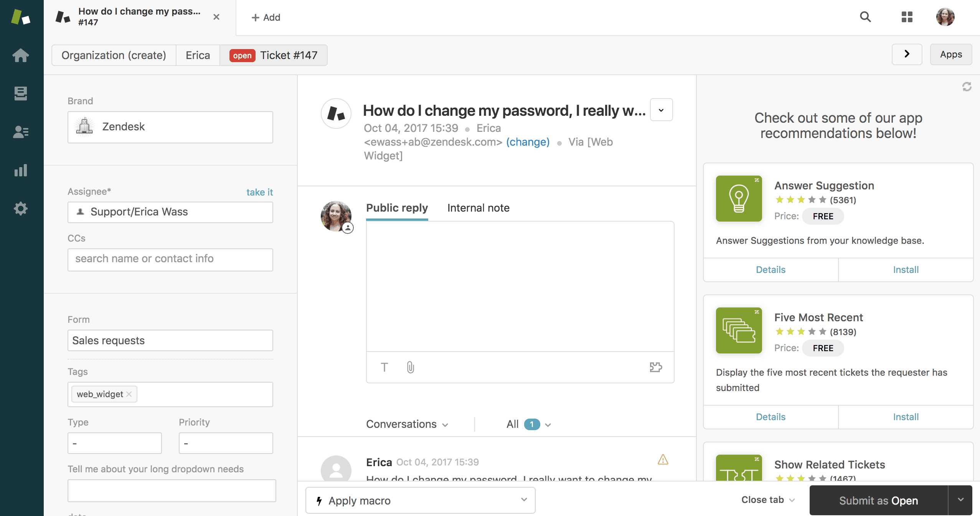Click Install for Answer Suggestion app
The width and height of the screenshot is (980, 516).
pos(906,269)
